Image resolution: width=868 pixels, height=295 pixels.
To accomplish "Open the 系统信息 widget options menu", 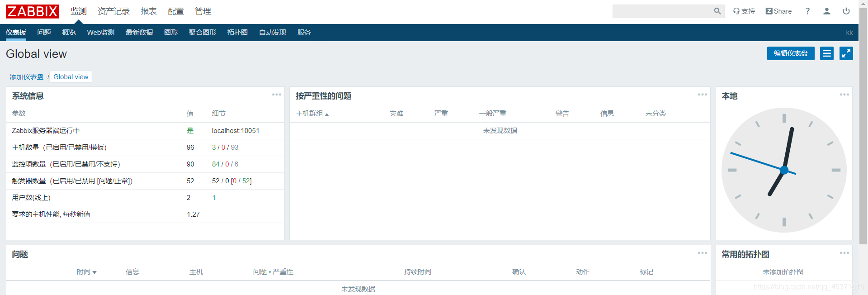I will [x=276, y=95].
